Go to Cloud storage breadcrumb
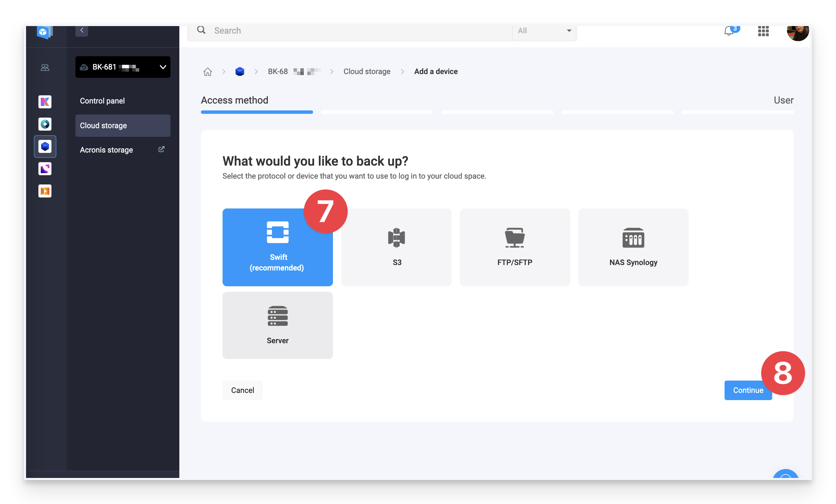836x504 pixels. (367, 72)
